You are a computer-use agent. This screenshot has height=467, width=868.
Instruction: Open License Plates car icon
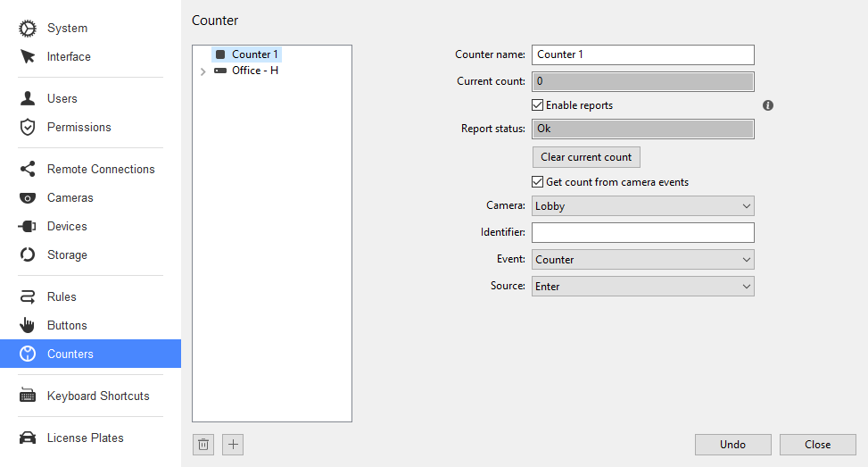click(x=27, y=438)
